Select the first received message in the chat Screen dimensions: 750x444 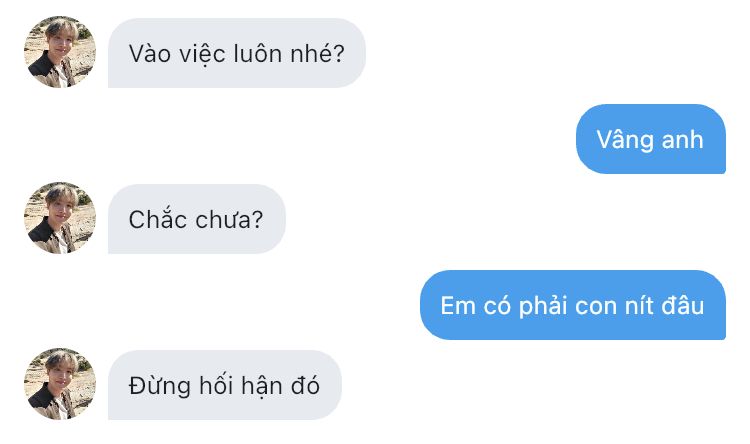coord(237,53)
